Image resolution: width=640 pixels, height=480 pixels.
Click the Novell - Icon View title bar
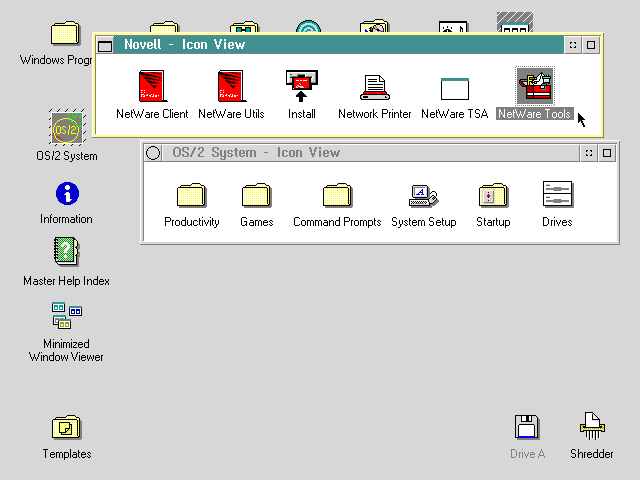(x=338, y=45)
